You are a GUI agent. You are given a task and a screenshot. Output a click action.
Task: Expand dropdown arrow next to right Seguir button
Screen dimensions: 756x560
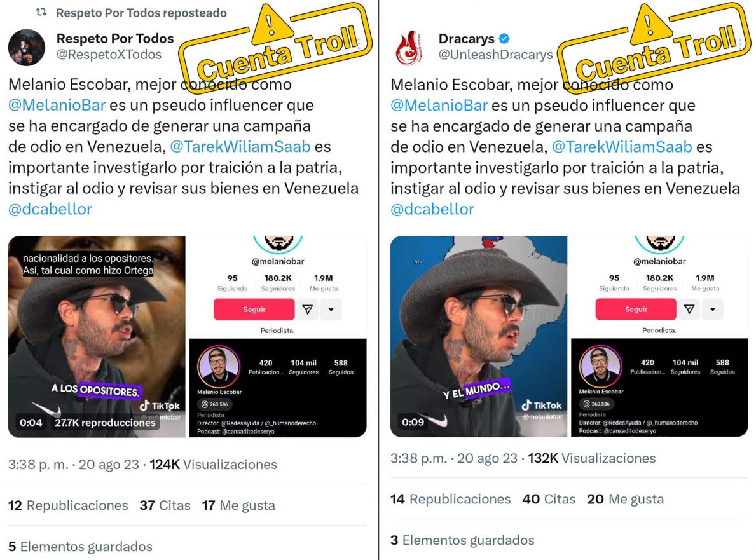[713, 310]
